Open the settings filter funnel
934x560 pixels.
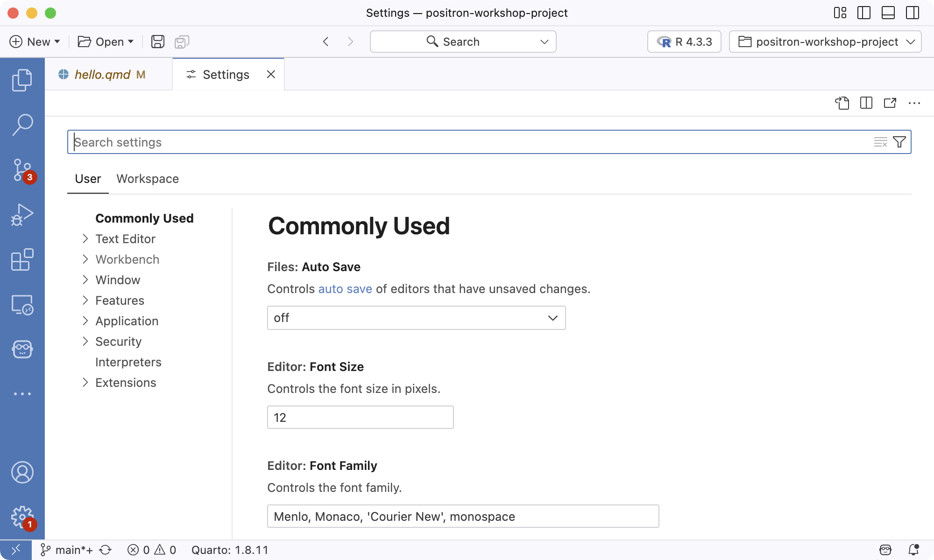click(899, 142)
